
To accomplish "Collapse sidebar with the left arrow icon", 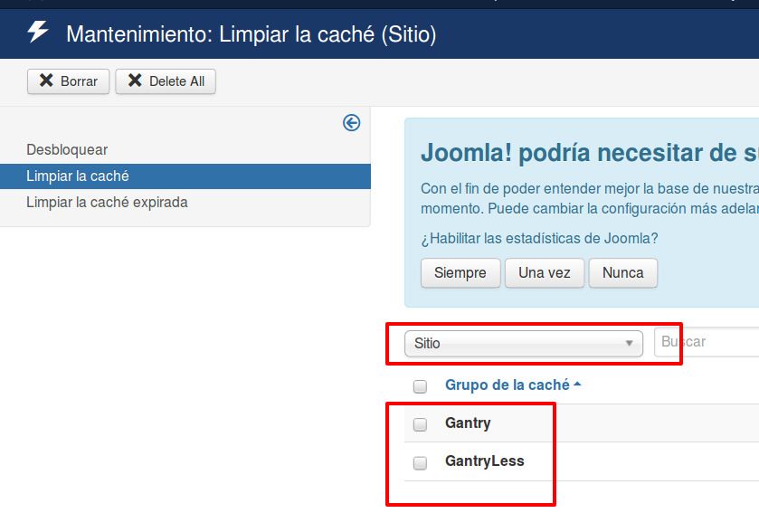I will pos(351,122).
